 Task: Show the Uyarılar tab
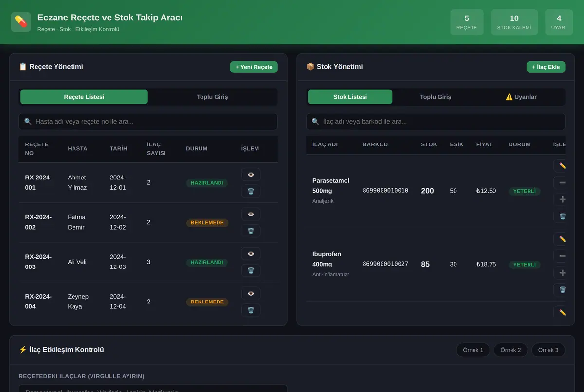(521, 97)
